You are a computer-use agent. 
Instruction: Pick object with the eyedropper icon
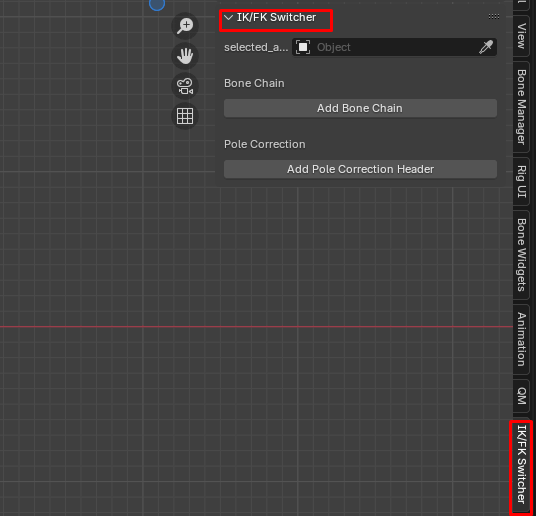486,47
